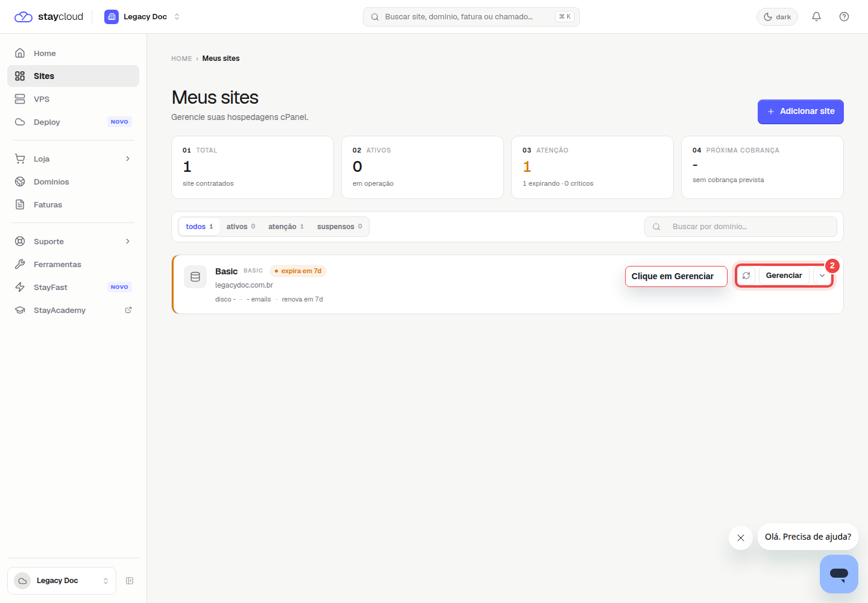Click the HOME breadcrumb link
The image size is (868, 603).
click(x=181, y=58)
